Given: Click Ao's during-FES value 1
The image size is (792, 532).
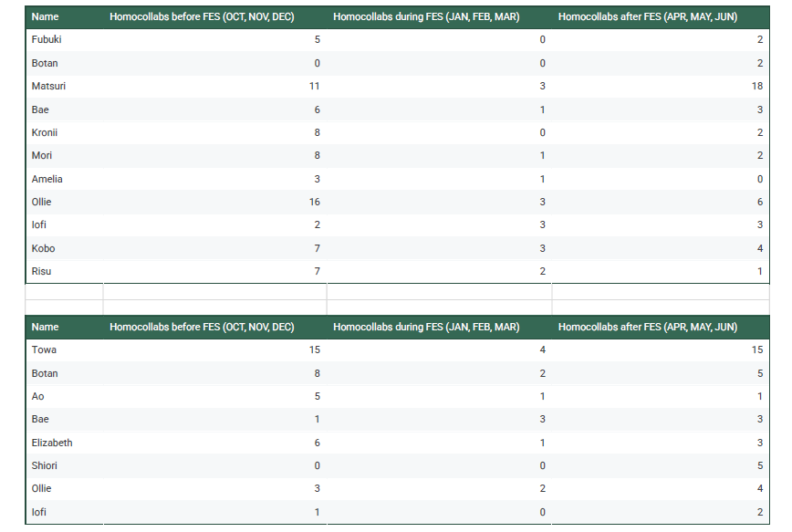Looking at the screenshot, I should click(543, 396).
